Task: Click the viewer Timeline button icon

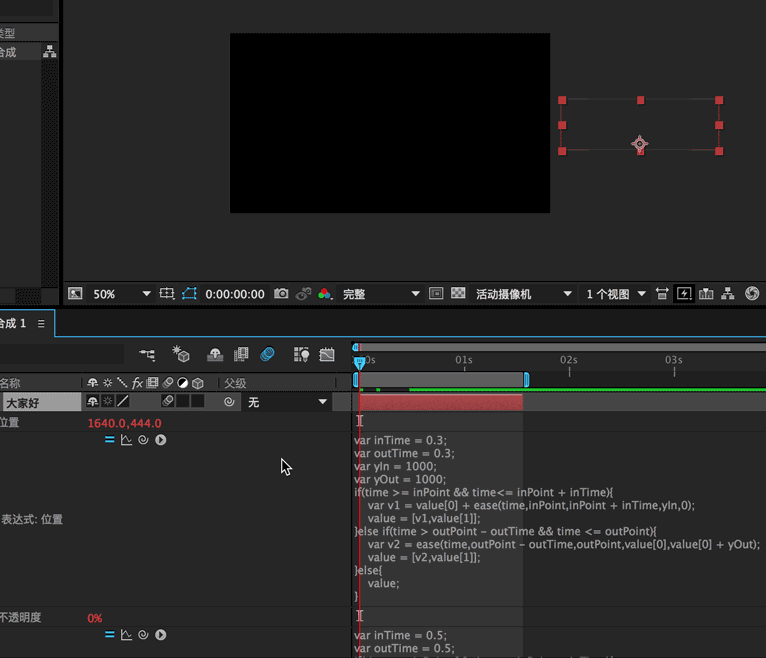Action: pyautogui.click(x=706, y=294)
